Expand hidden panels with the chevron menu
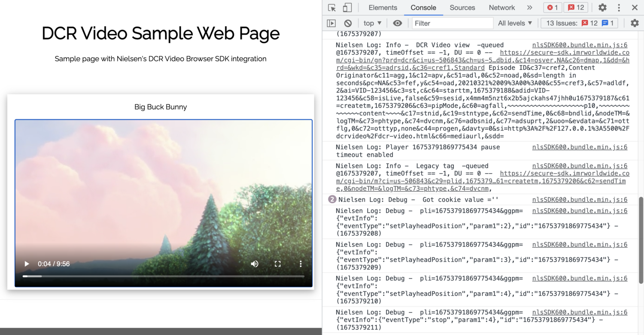 pos(530,7)
